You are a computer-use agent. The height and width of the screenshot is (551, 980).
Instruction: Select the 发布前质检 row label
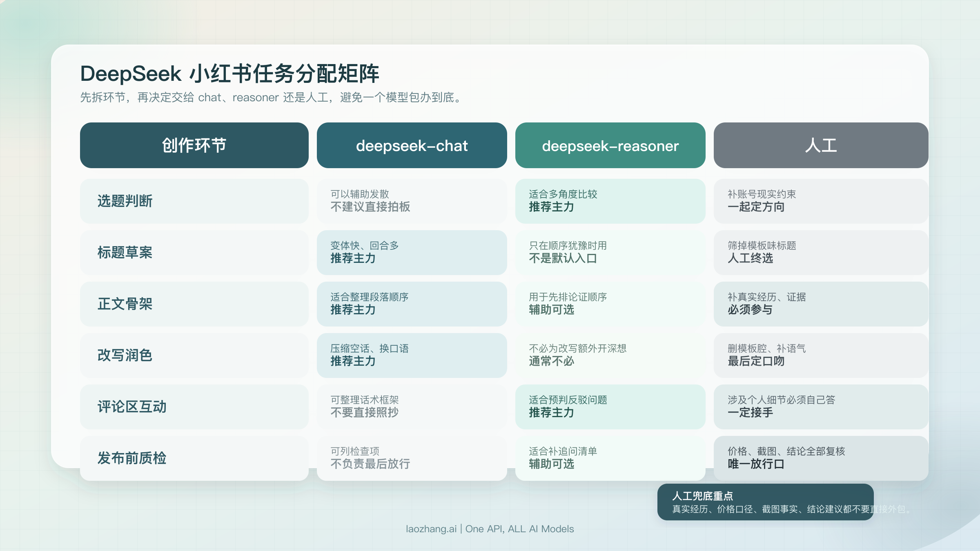194,458
